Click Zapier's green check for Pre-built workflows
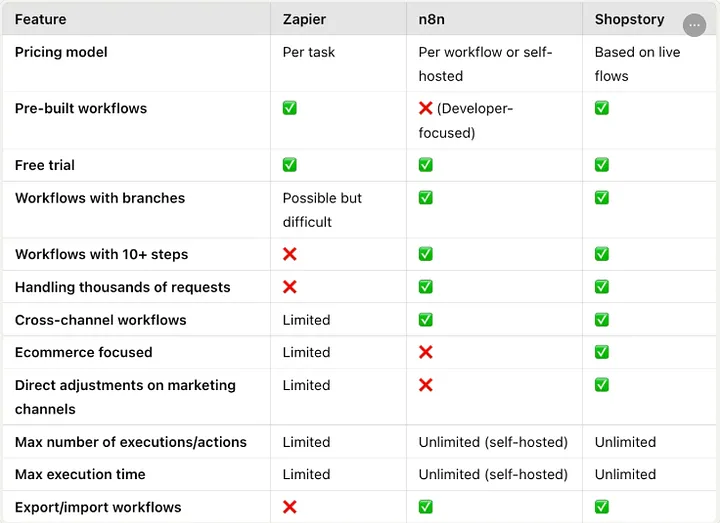 290,108
